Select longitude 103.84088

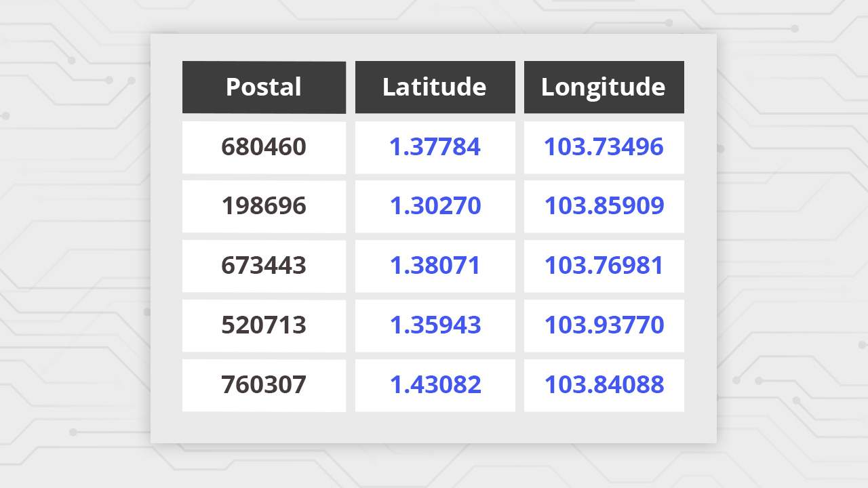pyautogui.click(x=604, y=385)
